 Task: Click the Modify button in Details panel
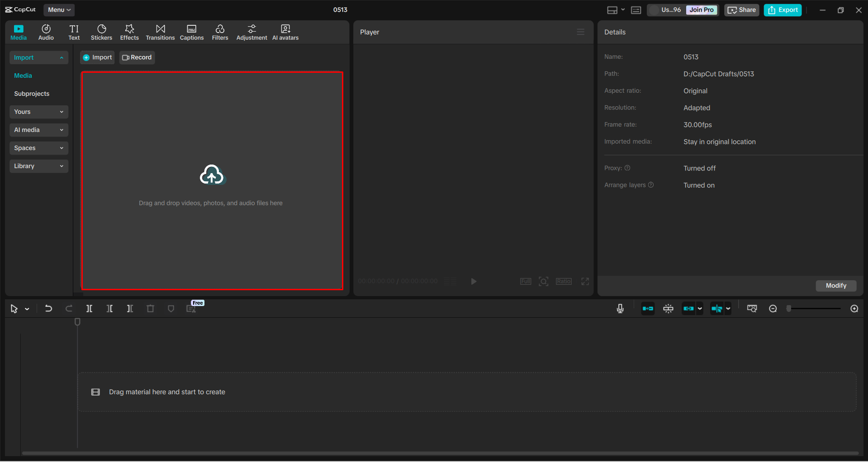[835, 285]
